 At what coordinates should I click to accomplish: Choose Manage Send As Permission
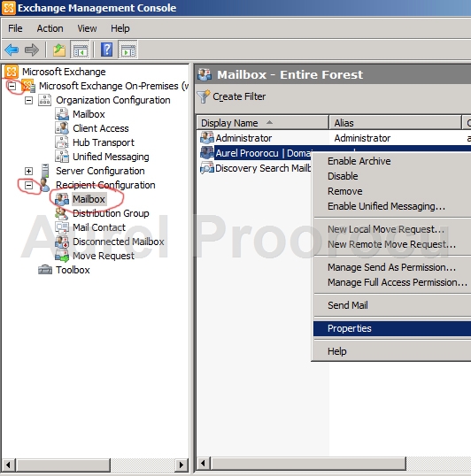pos(392,267)
